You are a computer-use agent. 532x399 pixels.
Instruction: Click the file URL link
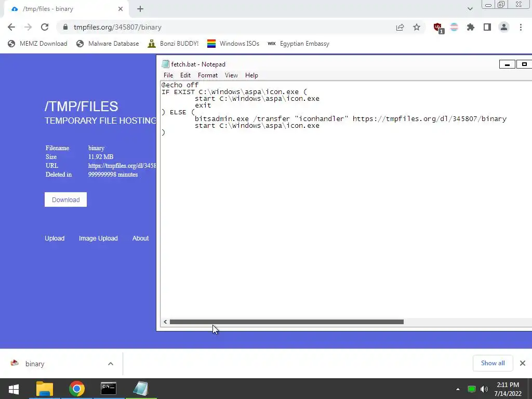pyautogui.click(x=122, y=166)
